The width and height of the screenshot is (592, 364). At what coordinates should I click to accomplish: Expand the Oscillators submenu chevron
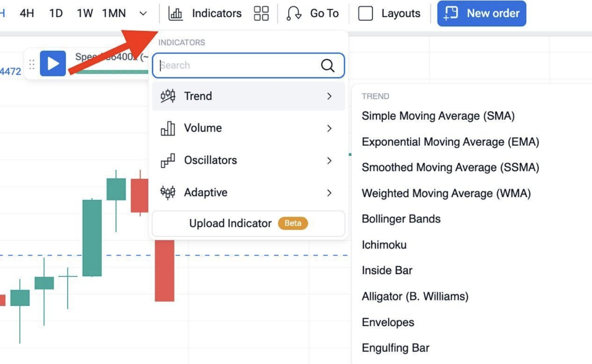point(330,161)
